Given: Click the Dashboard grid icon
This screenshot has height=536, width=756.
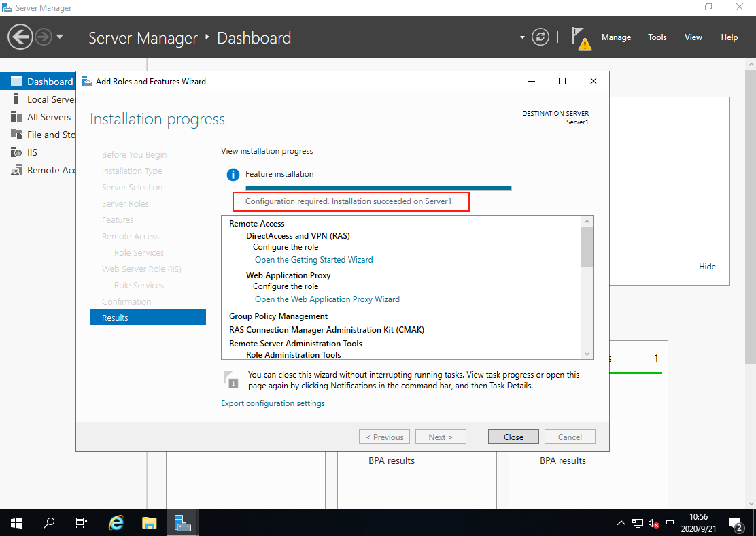Looking at the screenshot, I should click(16, 81).
